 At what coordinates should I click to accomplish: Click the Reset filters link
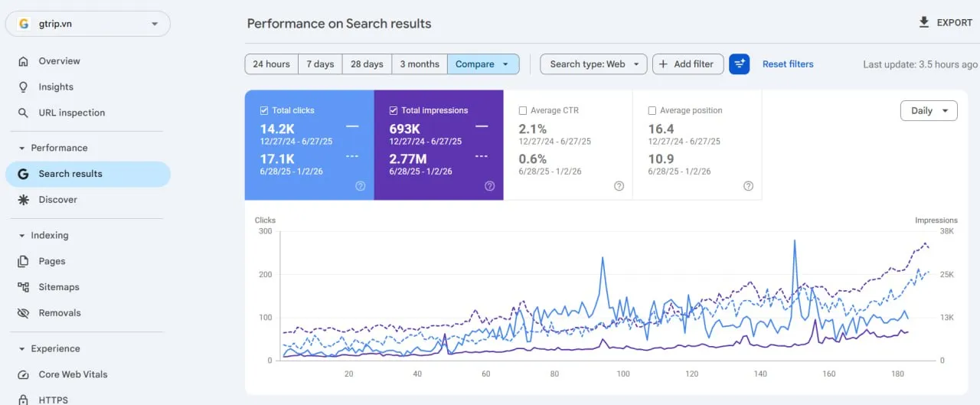[x=788, y=64]
